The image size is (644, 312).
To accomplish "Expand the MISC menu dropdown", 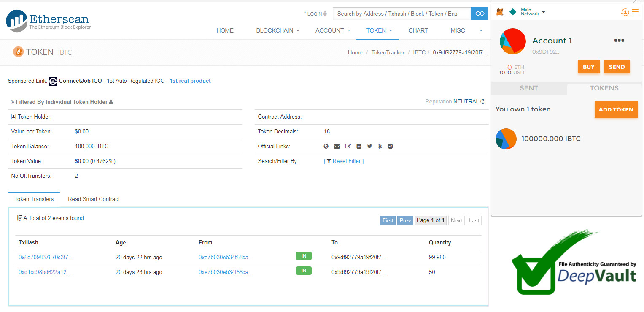I will coord(481,31).
